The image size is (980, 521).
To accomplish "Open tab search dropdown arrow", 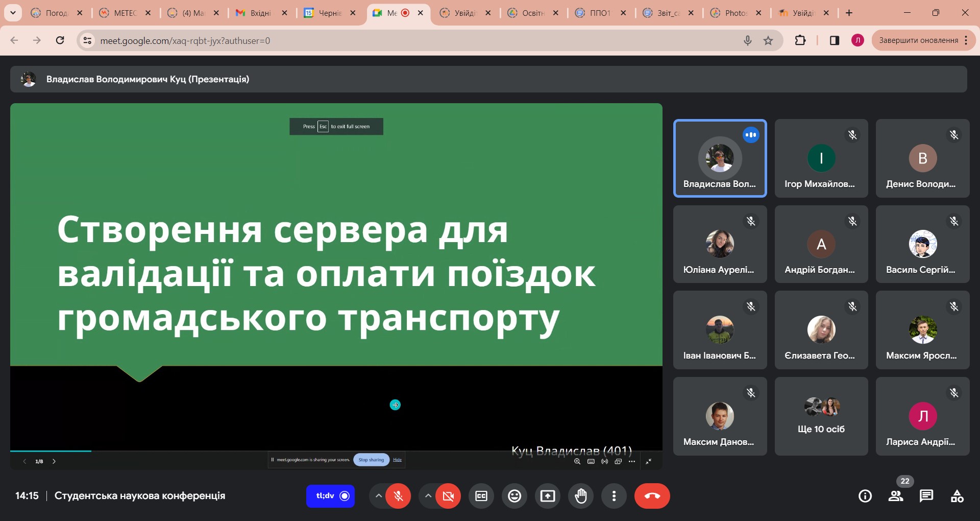I will (x=13, y=13).
